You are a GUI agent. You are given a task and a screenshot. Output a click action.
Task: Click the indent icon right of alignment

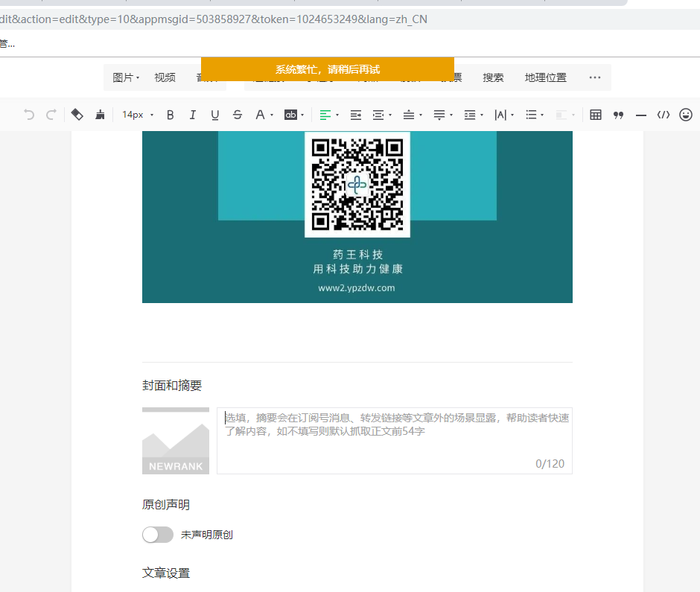point(356,115)
